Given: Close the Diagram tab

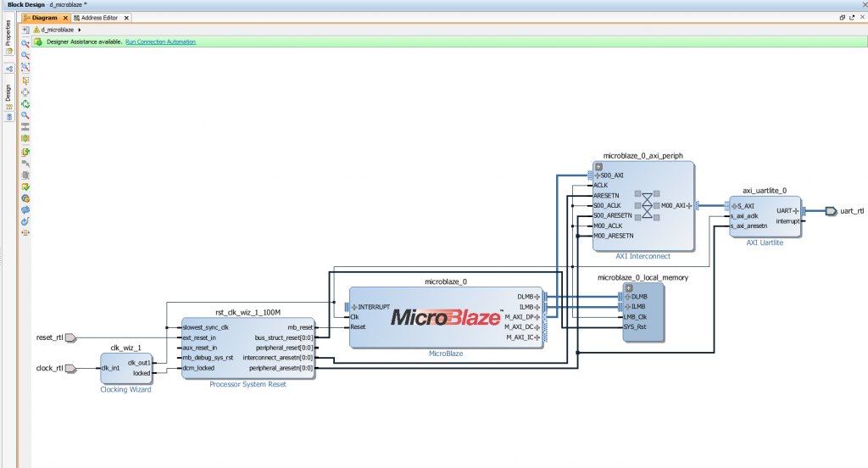Looking at the screenshot, I should tap(65, 18).
